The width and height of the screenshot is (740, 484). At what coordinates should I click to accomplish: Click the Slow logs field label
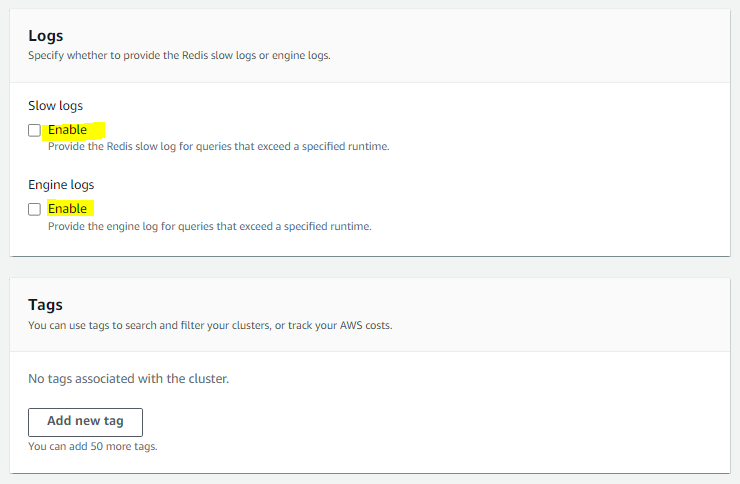click(56, 106)
